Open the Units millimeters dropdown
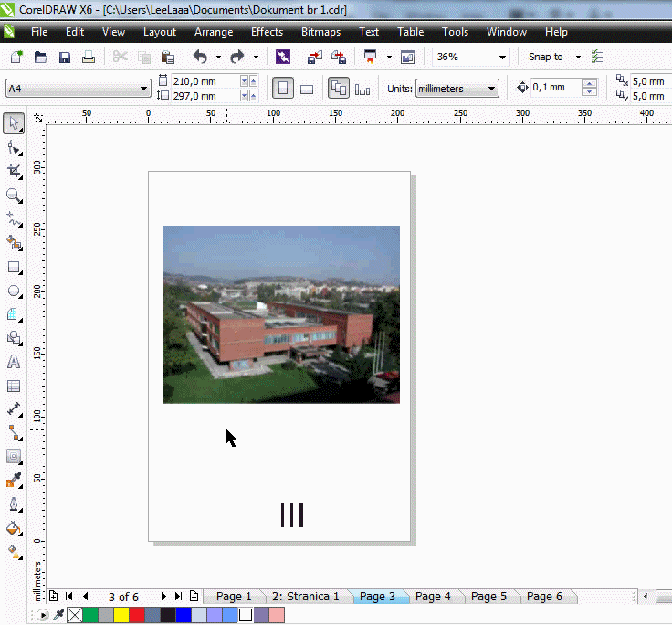 (492, 89)
